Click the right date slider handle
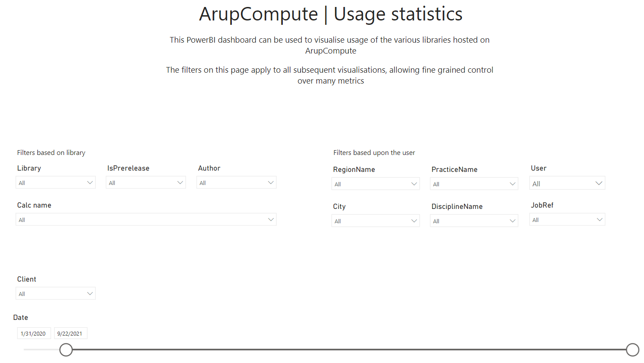This screenshot has height=363, width=644. pos(632,350)
